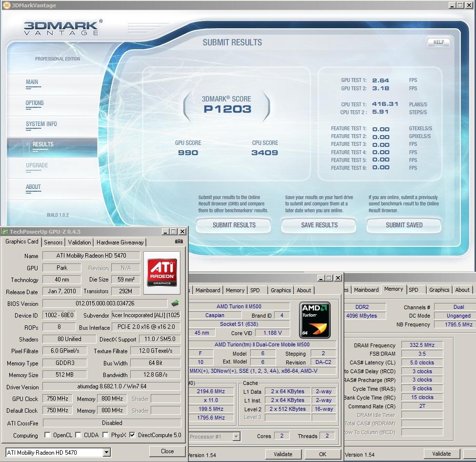Open the Graphics tab in the middle CPU-Z window
This screenshot has width=476, height=462.
tap(280, 290)
